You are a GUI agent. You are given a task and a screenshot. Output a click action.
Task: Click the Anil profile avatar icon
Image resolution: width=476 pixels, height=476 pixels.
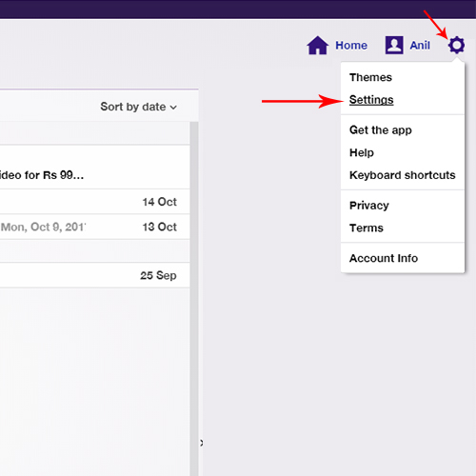coord(394,45)
